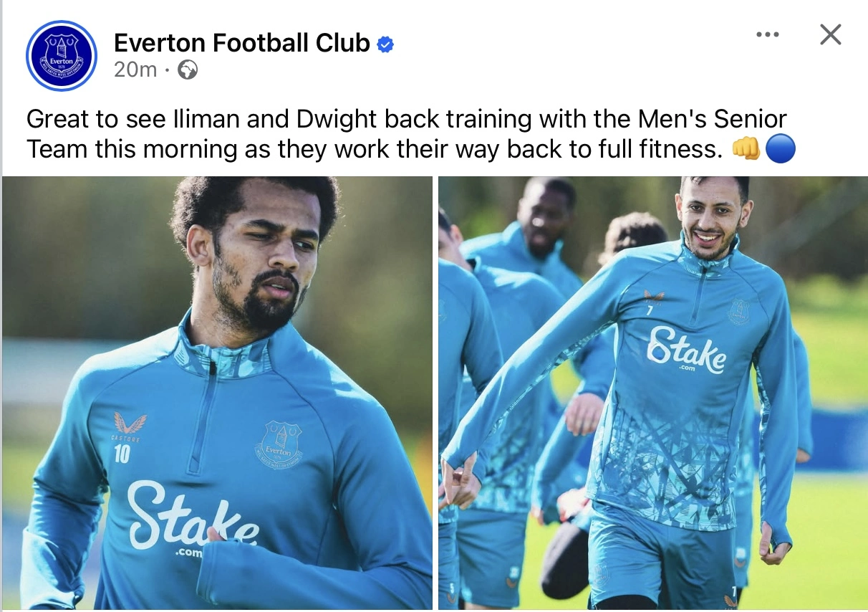Viewport: 868px width, 612px height.
Task: Click the blue verified badge
Action: (385, 44)
